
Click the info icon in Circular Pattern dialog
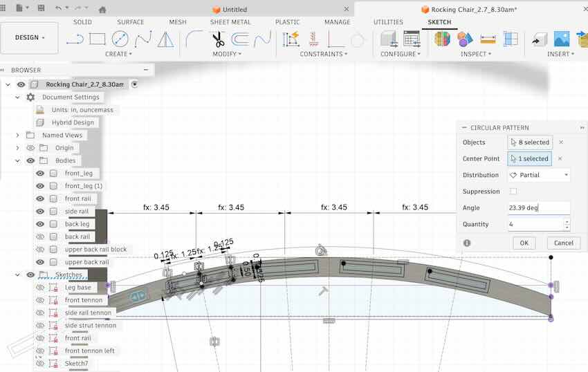click(x=467, y=243)
